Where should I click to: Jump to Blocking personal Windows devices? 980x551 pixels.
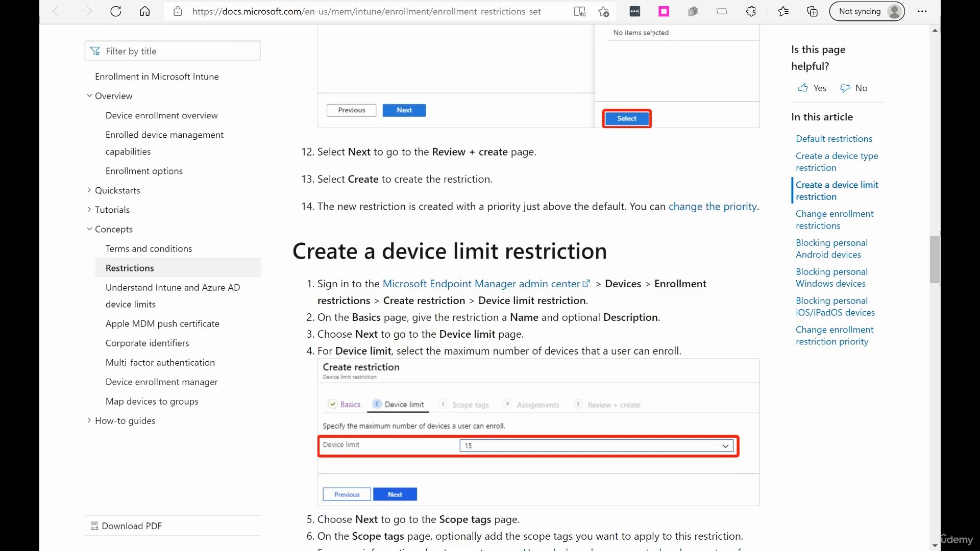pyautogui.click(x=831, y=278)
